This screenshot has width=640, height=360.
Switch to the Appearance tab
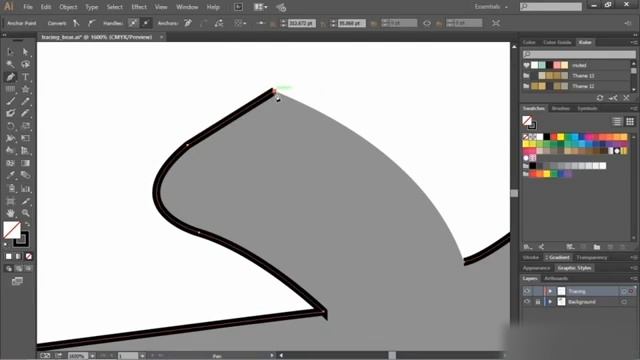[x=536, y=268]
